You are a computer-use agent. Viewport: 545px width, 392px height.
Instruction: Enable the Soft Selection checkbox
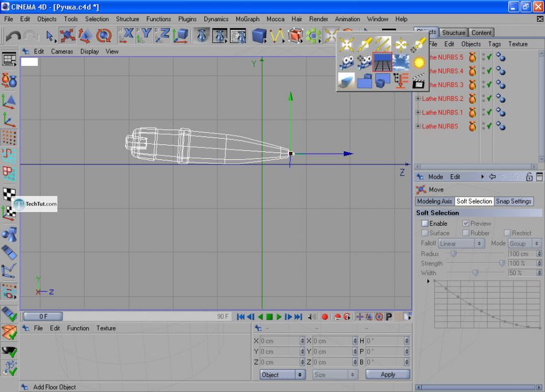425,224
